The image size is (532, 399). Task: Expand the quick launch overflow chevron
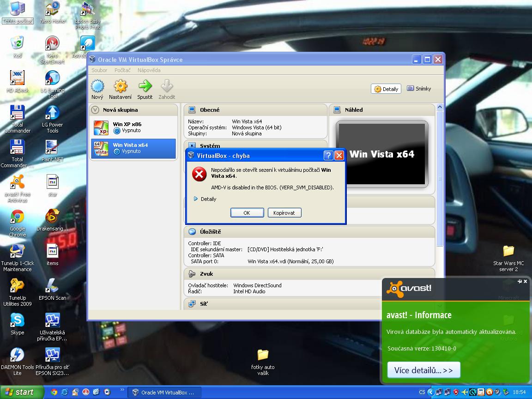tap(122, 390)
